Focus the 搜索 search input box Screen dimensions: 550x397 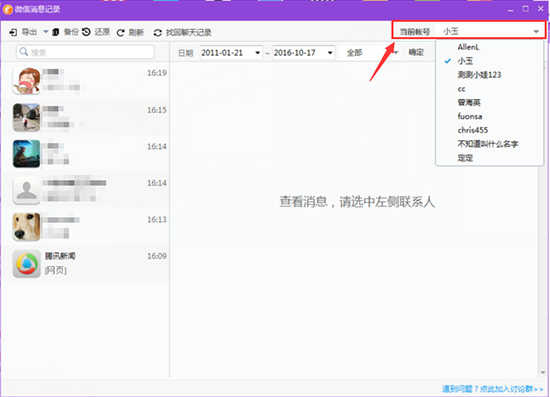pos(85,52)
